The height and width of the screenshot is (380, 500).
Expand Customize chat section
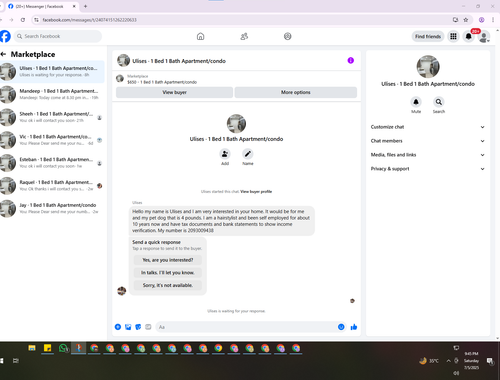click(428, 127)
